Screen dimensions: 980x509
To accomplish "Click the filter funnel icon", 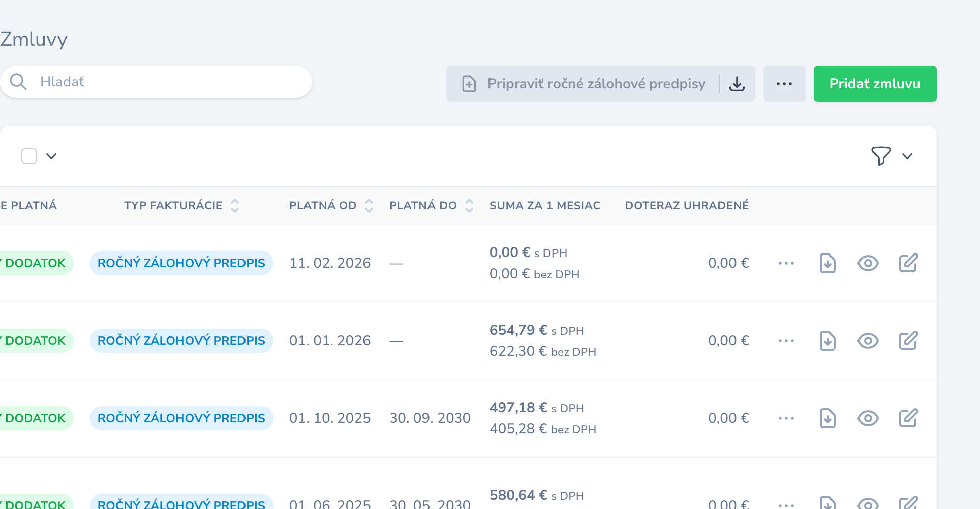I will pos(881,156).
